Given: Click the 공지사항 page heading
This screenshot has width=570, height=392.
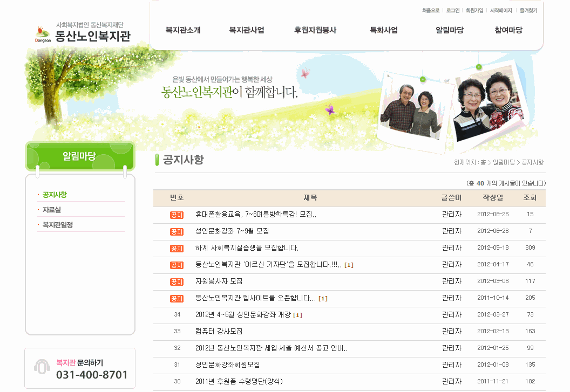Looking at the screenshot, I should [183, 160].
